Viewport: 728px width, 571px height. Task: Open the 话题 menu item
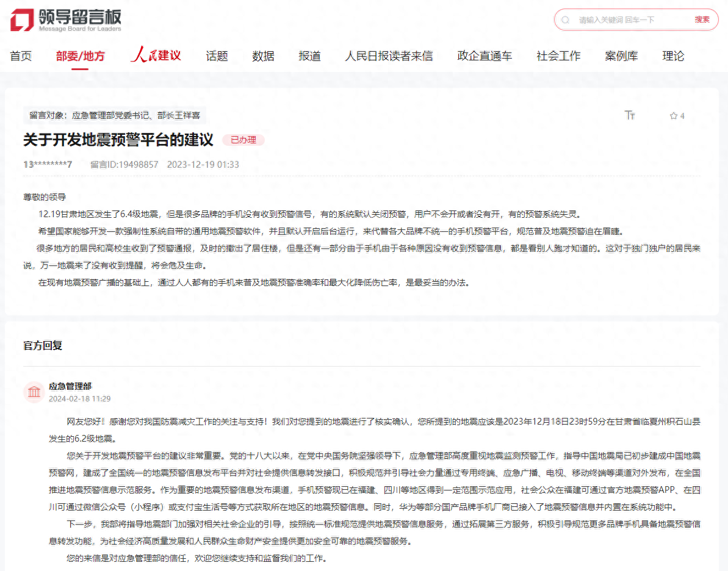point(217,56)
